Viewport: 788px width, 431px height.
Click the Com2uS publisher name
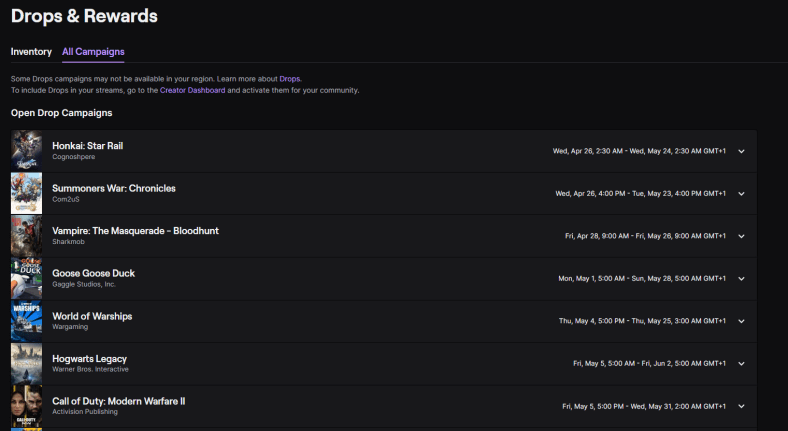(66, 199)
